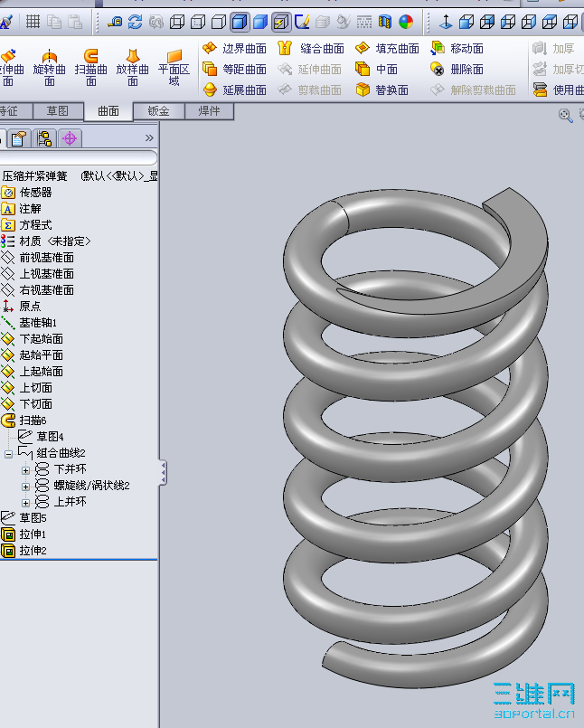Select 注解 in the feature tree
This screenshot has height=728, width=584.
tap(22, 209)
